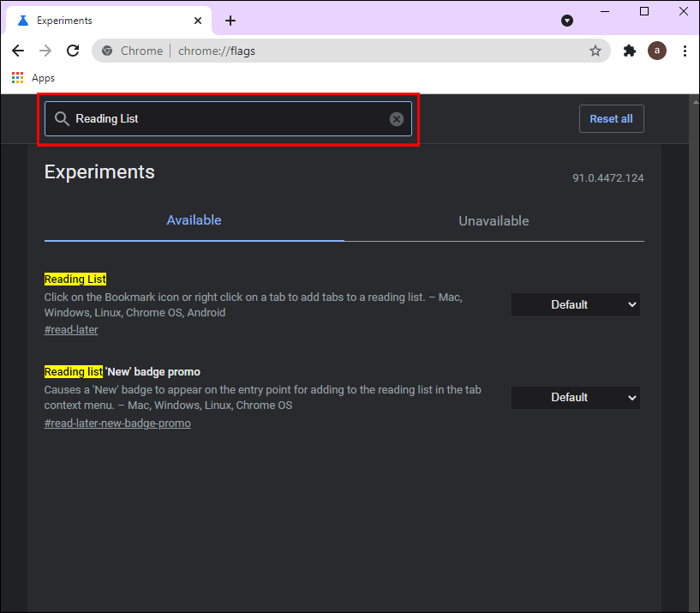Image resolution: width=700 pixels, height=613 pixels.
Task: Click the chrome://flags address bar
Action: pyautogui.click(x=351, y=51)
